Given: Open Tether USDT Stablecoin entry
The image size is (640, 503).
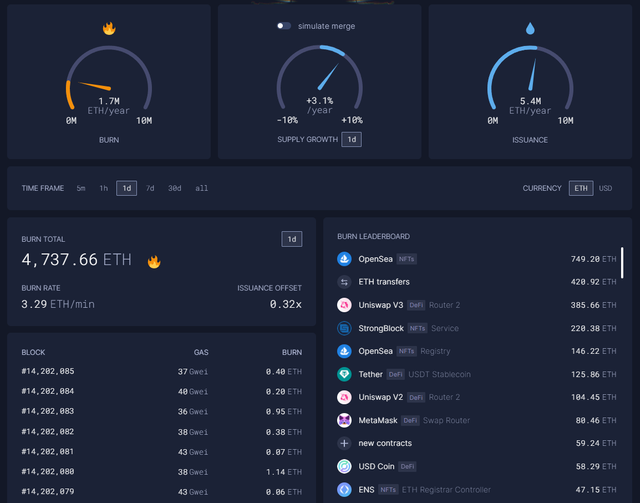Looking at the screenshot, I should (476, 374).
